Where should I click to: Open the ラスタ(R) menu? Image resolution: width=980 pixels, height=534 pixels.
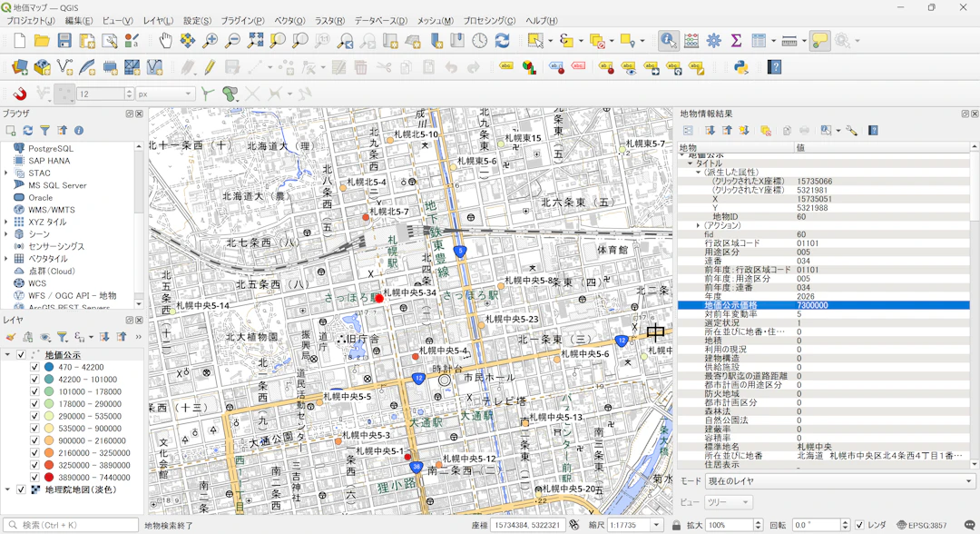(x=329, y=21)
